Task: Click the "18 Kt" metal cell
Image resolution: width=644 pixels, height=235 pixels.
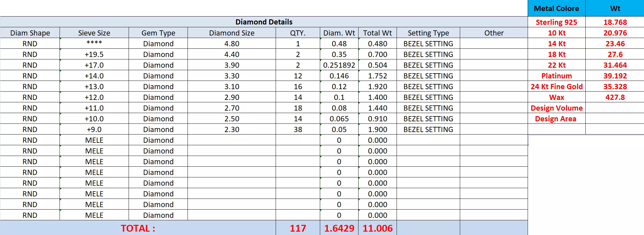Action: [x=557, y=54]
